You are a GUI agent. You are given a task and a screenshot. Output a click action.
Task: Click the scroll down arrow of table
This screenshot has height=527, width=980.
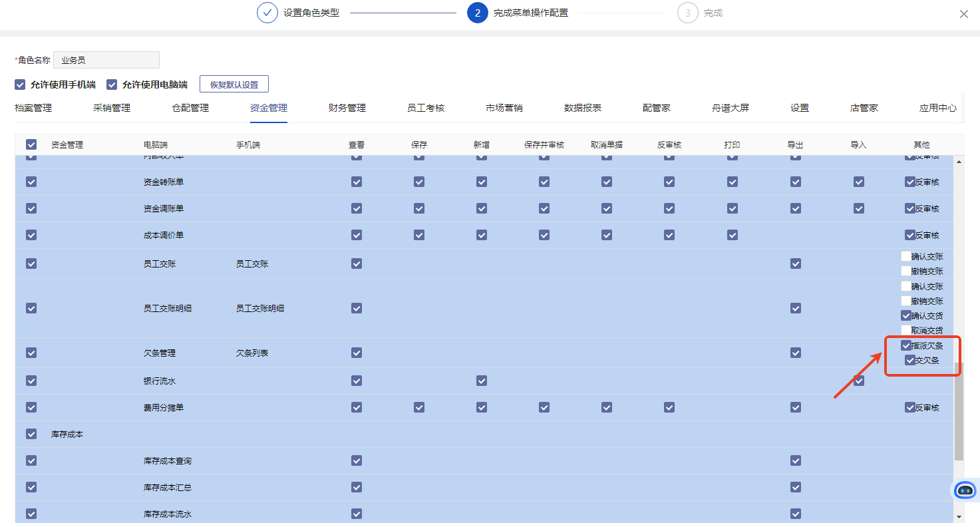pos(959,516)
